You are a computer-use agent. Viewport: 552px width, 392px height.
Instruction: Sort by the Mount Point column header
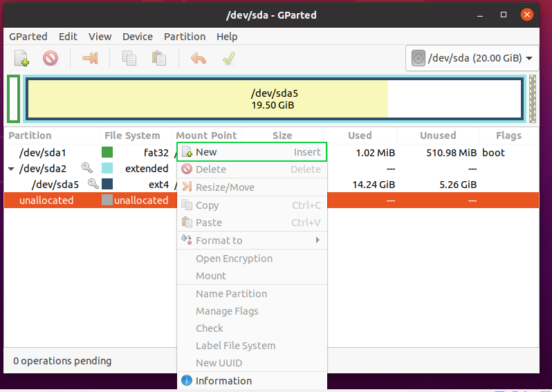click(x=207, y=136)
